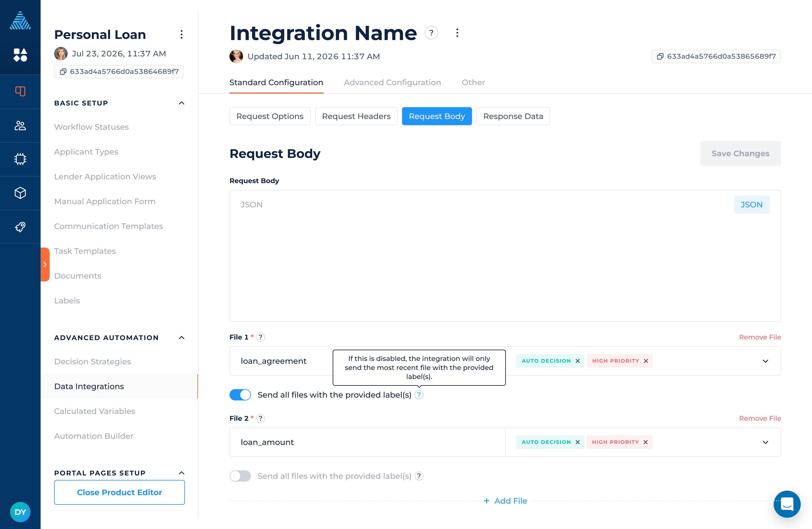This screenshot has height=529, width=812.
Task: Enable File 2 send all files toggle
Action: (x=240, y=476)
